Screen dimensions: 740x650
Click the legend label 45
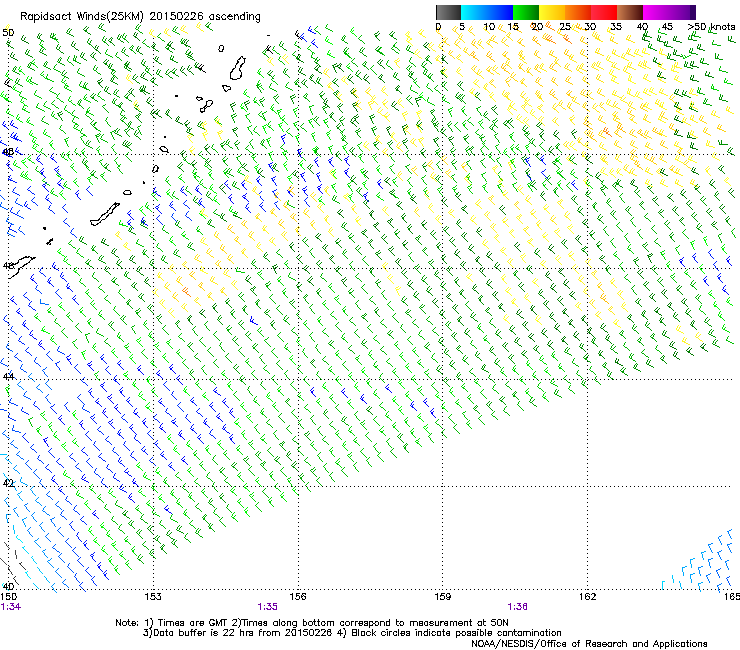667,27
